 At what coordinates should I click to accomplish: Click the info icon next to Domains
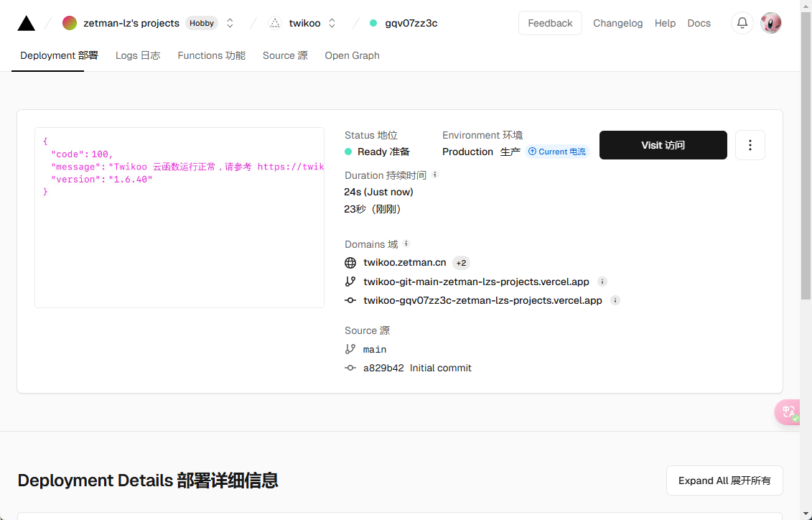406,243
